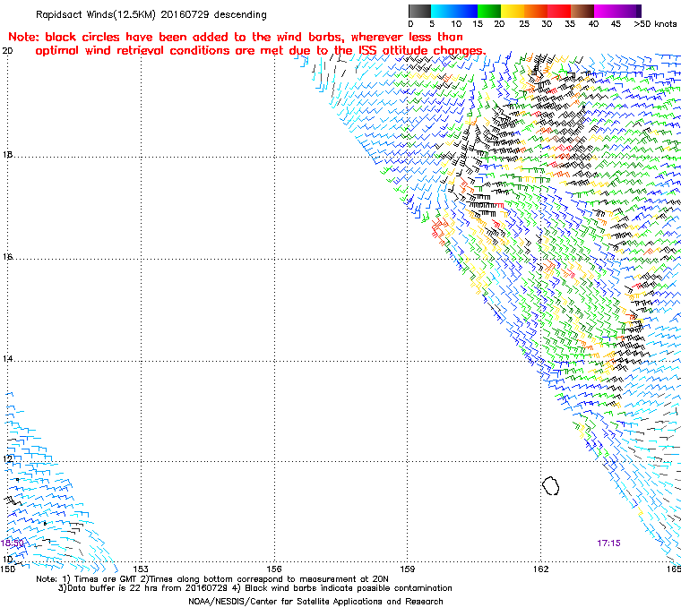Click the 'Times are GMT' footnote line
This screenshot has width=681, height=616.
click(x=212, y=579)
